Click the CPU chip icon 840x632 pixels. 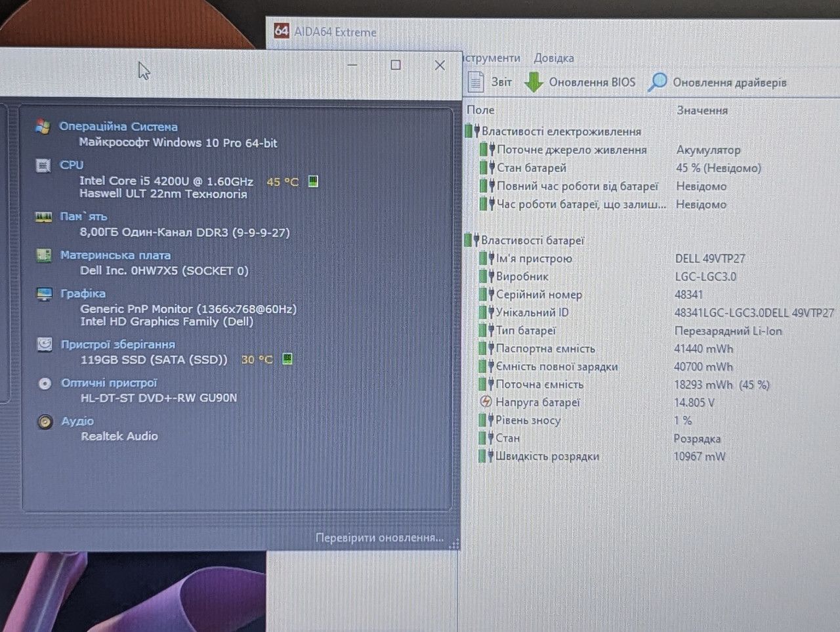click(x=43, y=165)
